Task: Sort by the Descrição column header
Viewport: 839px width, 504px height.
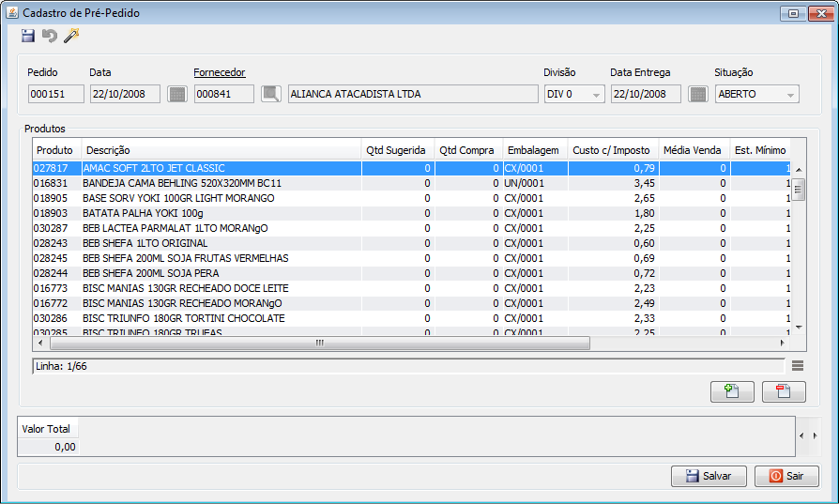Action: [221, 150]
